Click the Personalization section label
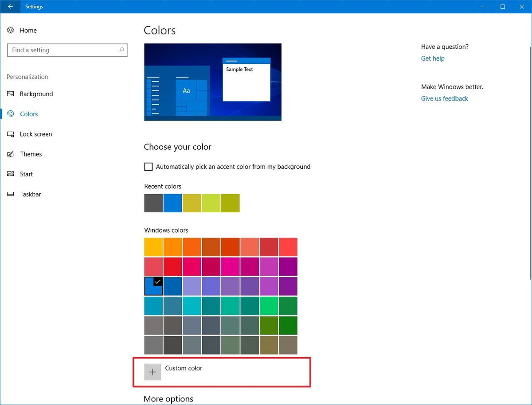This screenshot has width=532, height=405. coord(27,77)
